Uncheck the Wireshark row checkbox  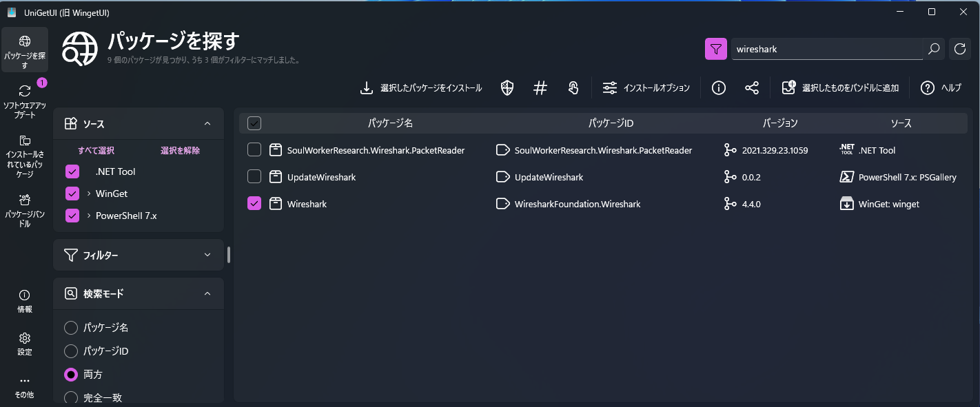(254, 204)
